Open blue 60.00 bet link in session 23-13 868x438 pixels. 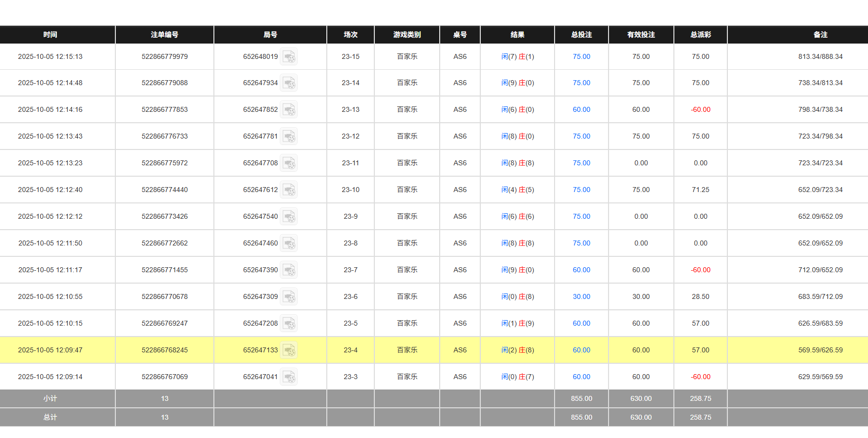581,109
